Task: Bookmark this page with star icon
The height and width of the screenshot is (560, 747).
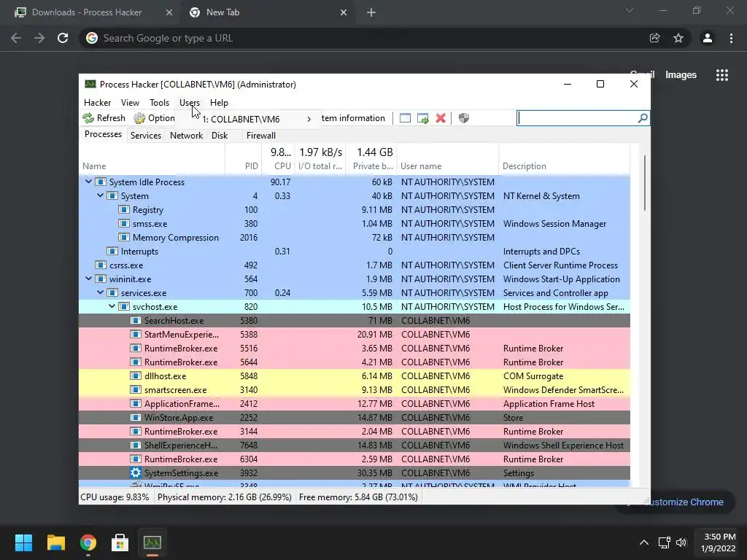Action: tap(678, 38)
